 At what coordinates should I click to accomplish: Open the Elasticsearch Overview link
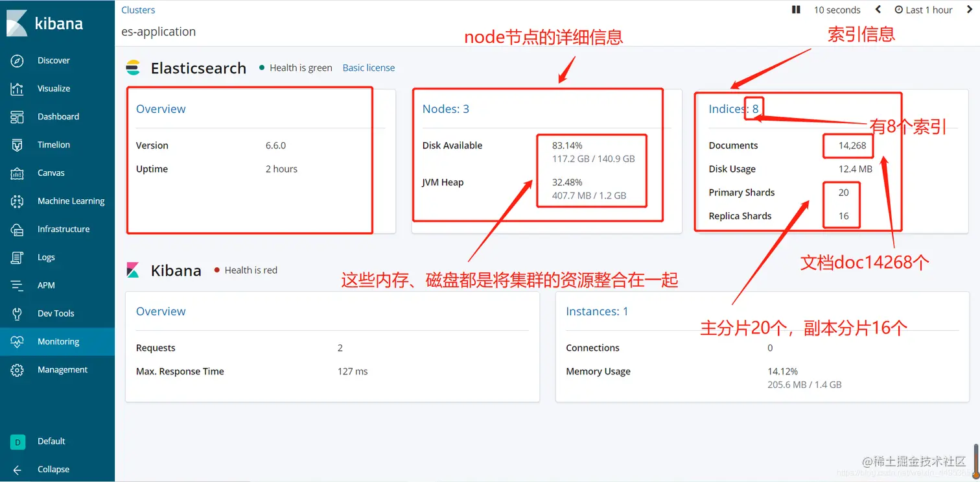pyautogui.click(x=161, y=109)
